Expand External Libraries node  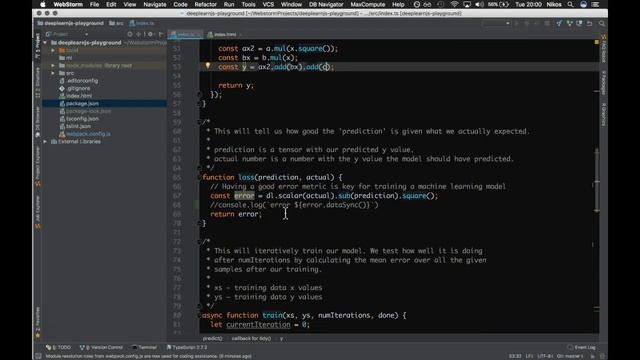pos(45,142)
